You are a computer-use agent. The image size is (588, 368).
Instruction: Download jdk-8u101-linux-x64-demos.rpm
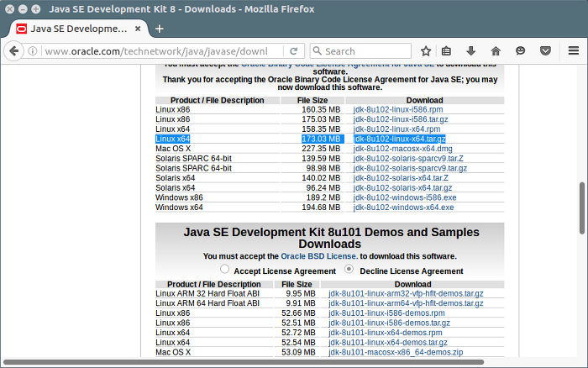[386, 333]
